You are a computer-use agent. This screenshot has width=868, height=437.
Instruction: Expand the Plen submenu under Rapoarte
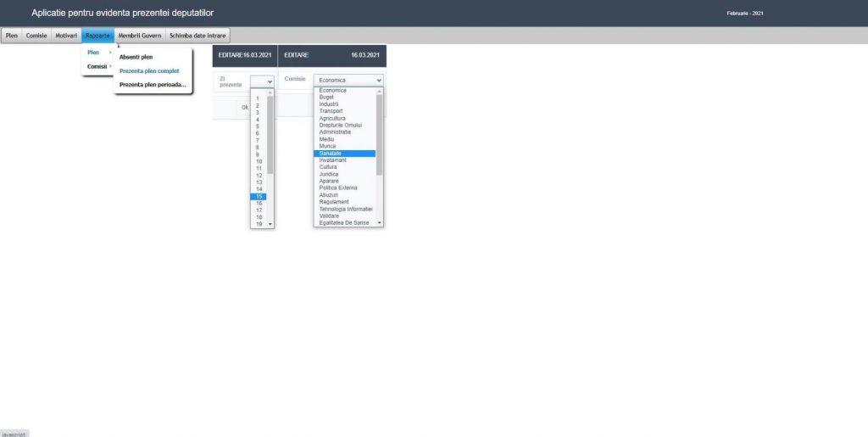pyautogui.click(x=99, y=53)
